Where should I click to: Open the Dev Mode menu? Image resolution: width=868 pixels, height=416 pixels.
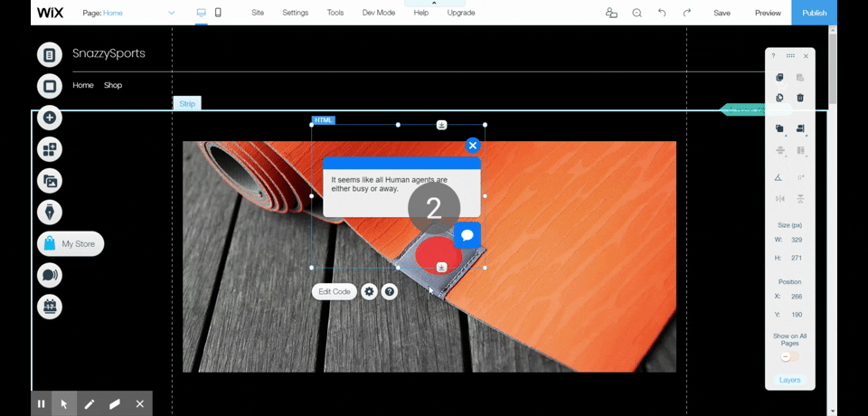379,13
